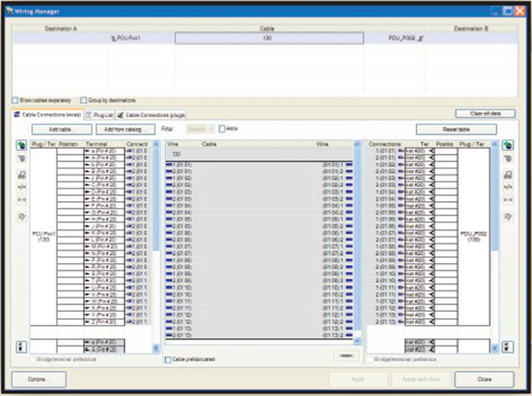Click the top green icon in left toolbar
Image resolution: width=532 pixels, height=396 pixels.
(x=21, y=145)
